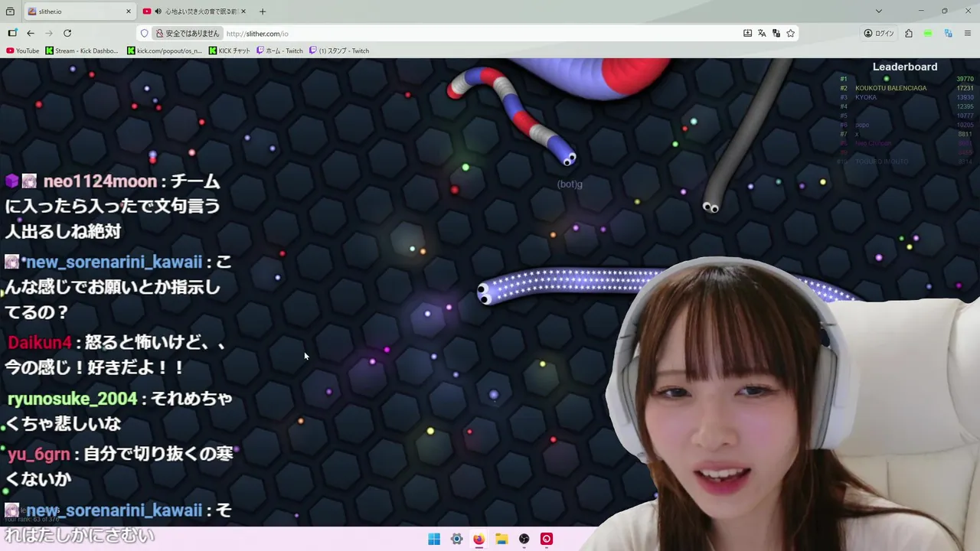980x551 pixels.
Task: Open the ホーム - Twitch bookmark
Action: pos(279,51)
